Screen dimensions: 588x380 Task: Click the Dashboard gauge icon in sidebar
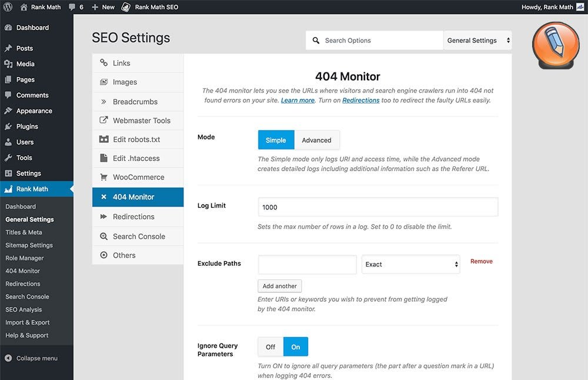pyautogui.click(x=8, y=28)
